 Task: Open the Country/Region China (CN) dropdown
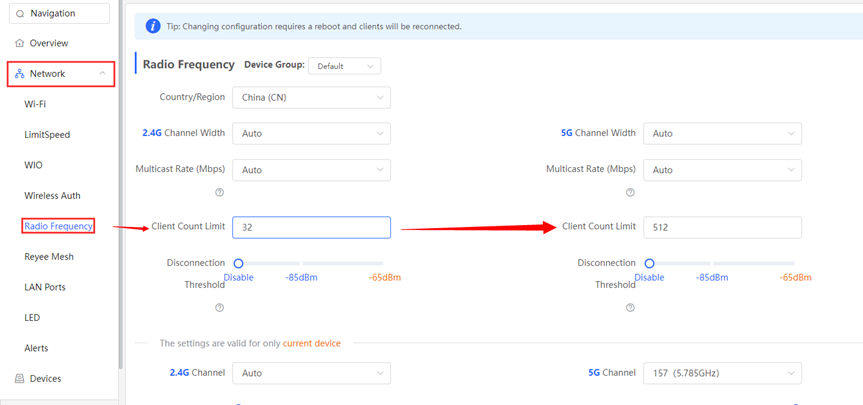311,98
